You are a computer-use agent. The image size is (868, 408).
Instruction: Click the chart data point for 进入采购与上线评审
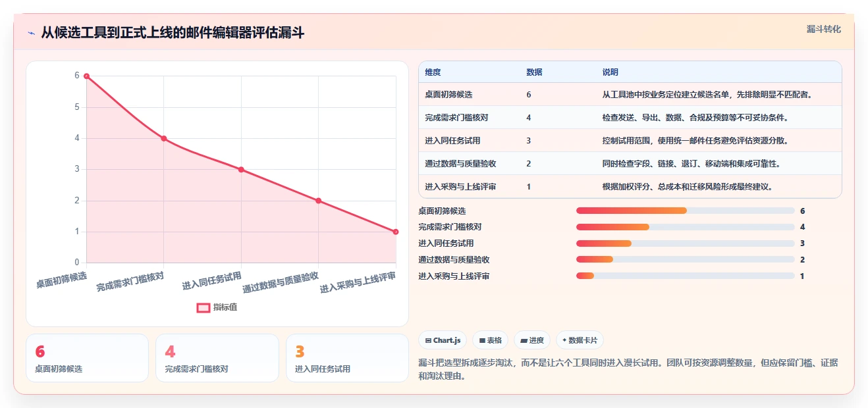tap(396, 232)
